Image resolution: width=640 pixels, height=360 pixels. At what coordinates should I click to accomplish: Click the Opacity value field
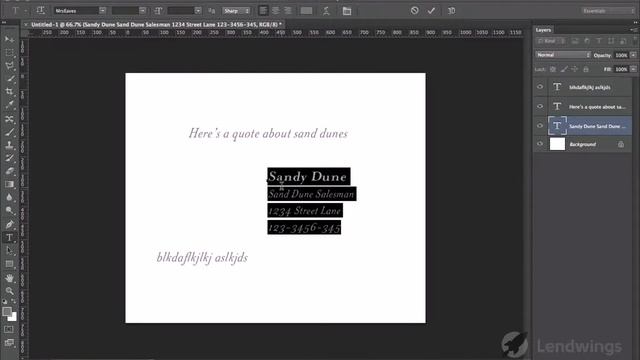[x=621, y=55]
